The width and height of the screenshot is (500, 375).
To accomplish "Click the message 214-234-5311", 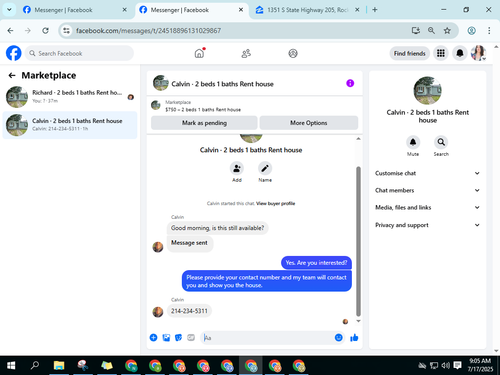I will (189, 311).
